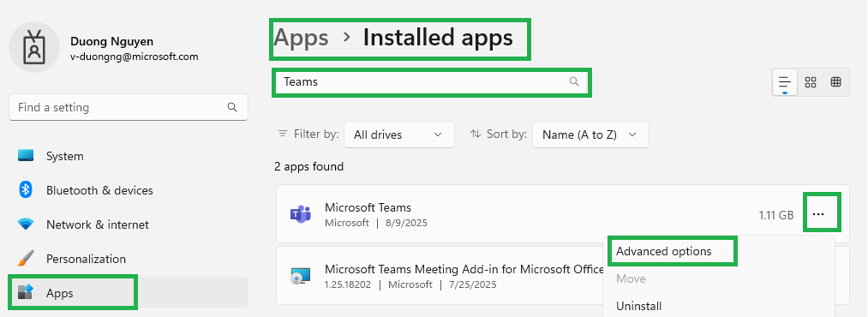This screenshot has width=868, height=317.
Task: Click the search magnifier in Teams search box
Action: [574, 82]
